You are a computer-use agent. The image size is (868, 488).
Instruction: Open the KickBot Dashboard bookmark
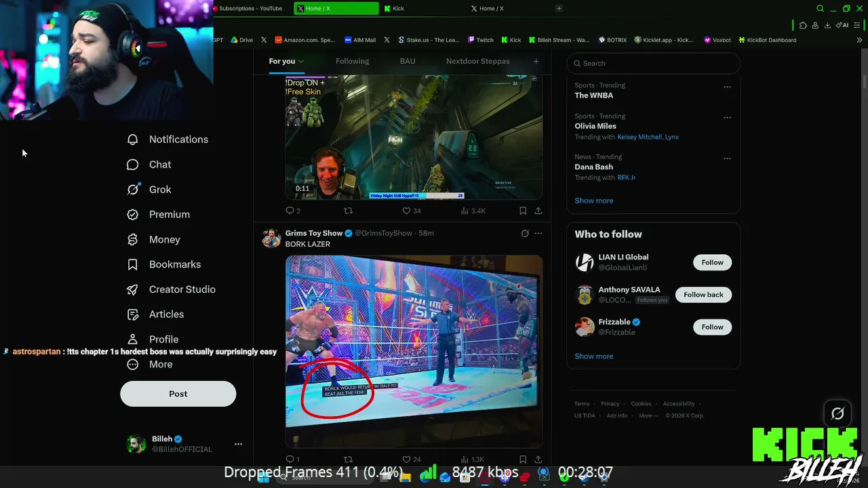pyautogui.click(x=767, y=40)
